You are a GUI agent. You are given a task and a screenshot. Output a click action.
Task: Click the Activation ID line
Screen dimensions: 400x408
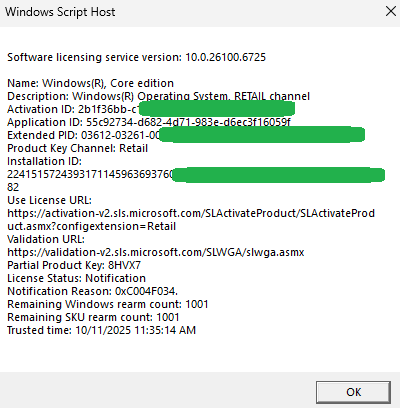[x=151, y=109]
